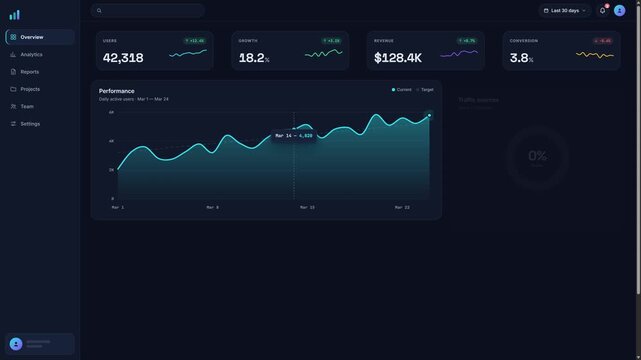The image size is (641, 360).
Task: Click the Mar 15 axis label
Action: (307, 208)
